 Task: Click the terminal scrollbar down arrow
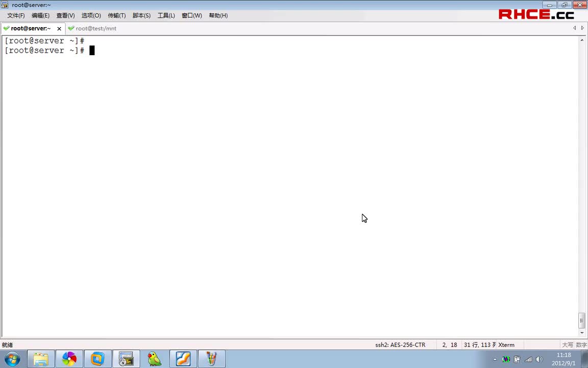582,333
